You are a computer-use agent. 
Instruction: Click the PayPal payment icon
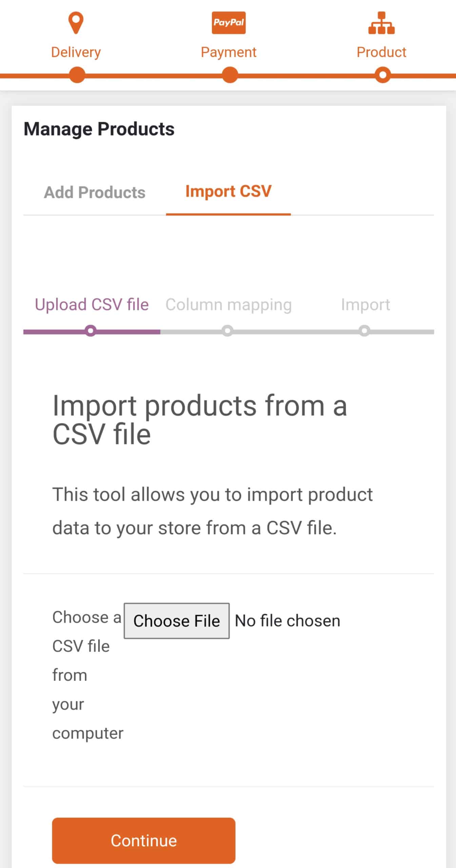pos(229,23)
